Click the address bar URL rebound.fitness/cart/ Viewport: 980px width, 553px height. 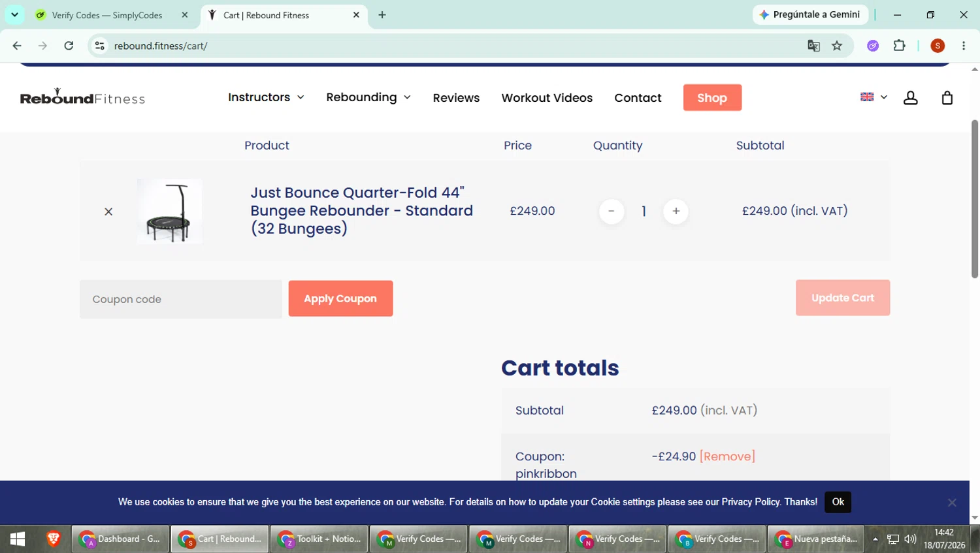(161, 46)
